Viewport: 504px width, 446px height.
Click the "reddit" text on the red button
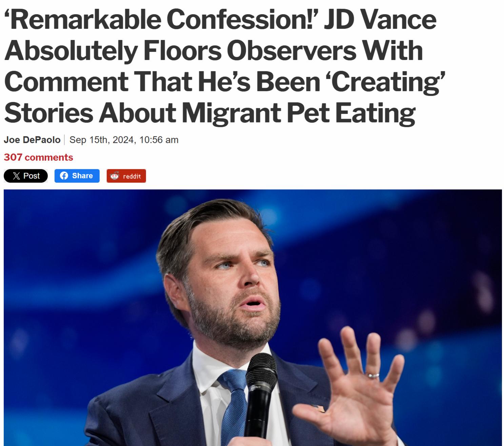pos(132,176)
